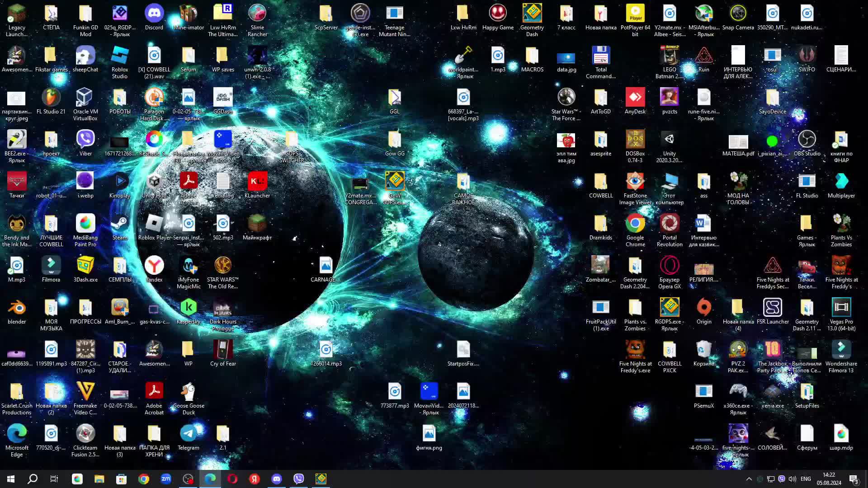Click the Vegas Pro 13.0 icon
Image resolution: width=868 pixels, height=488 pixels.
841,308
